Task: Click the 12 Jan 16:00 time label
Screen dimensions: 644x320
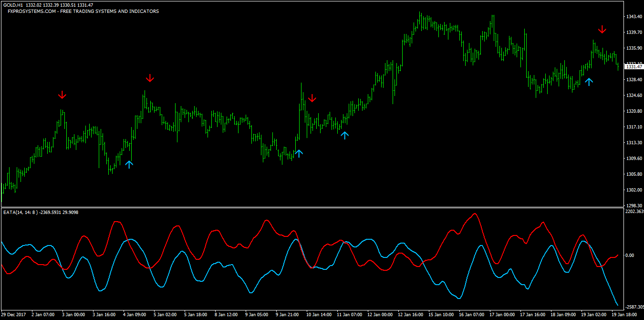Action: 410,315
